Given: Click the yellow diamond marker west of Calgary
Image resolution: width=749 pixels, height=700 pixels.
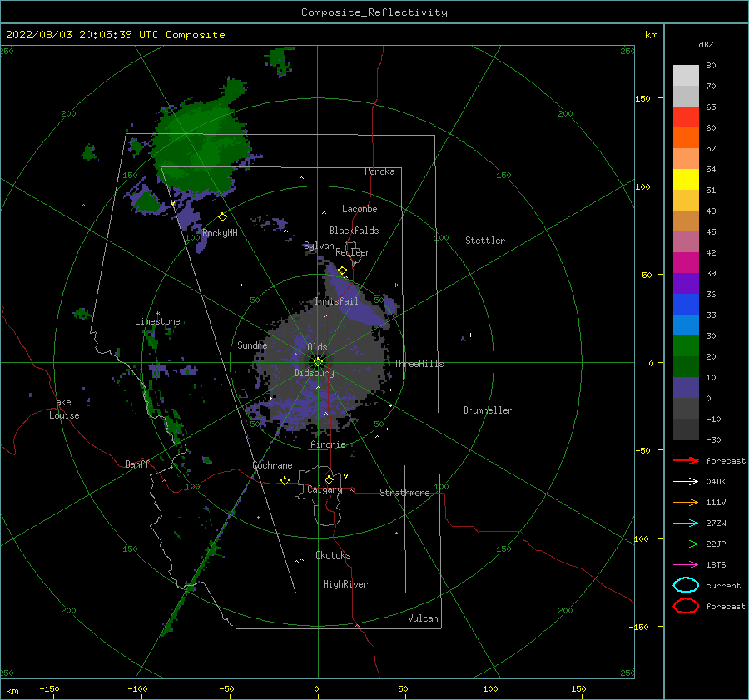Looking at the screenshot, I should click(285, 480).
